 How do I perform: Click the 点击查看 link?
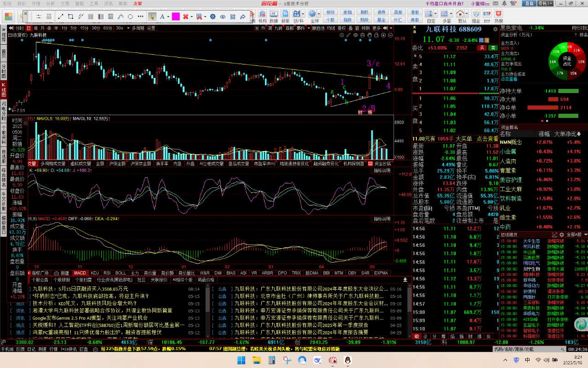click(487, 139)
